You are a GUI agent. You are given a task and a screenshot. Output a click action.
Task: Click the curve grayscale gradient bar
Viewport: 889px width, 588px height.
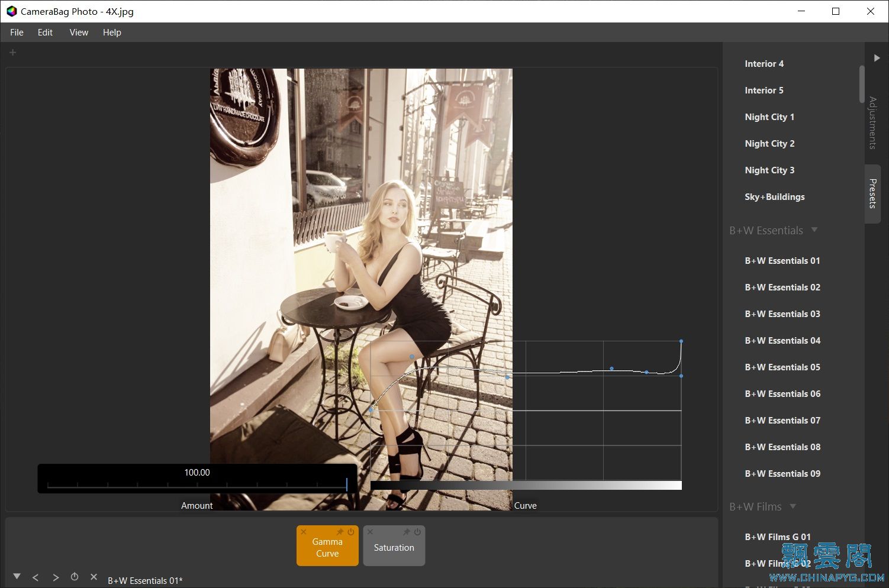tap(526, 485)
